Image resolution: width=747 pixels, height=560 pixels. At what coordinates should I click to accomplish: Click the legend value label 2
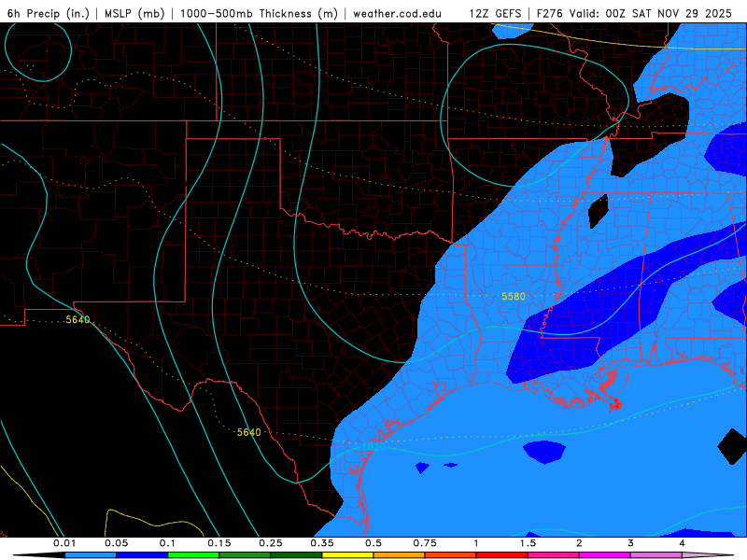pos(579,543)
